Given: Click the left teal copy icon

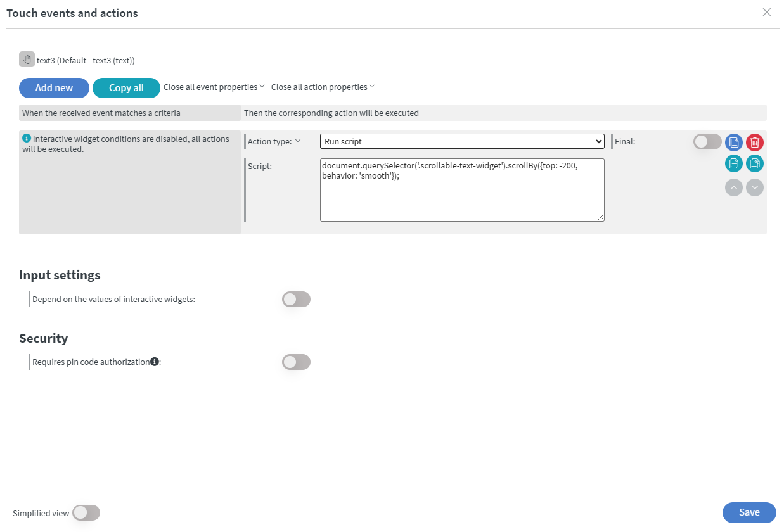Looking at the screenshot, I should [734, 163].
